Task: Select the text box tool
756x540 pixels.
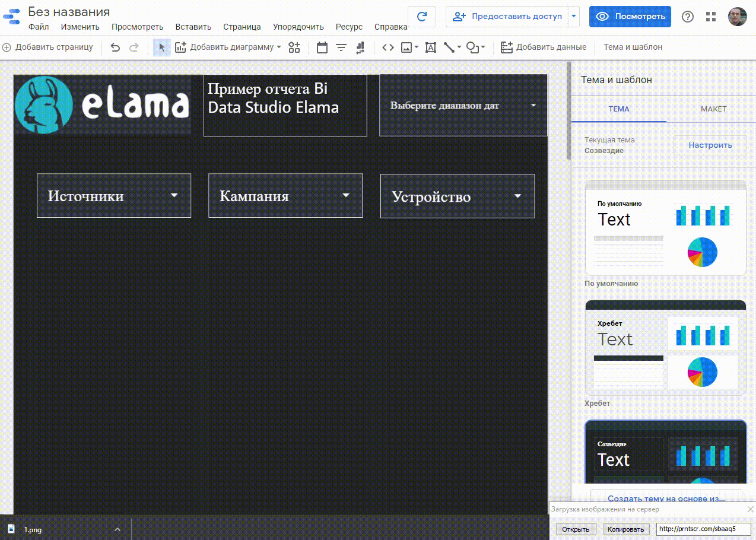Action: [x=431, y=47]
